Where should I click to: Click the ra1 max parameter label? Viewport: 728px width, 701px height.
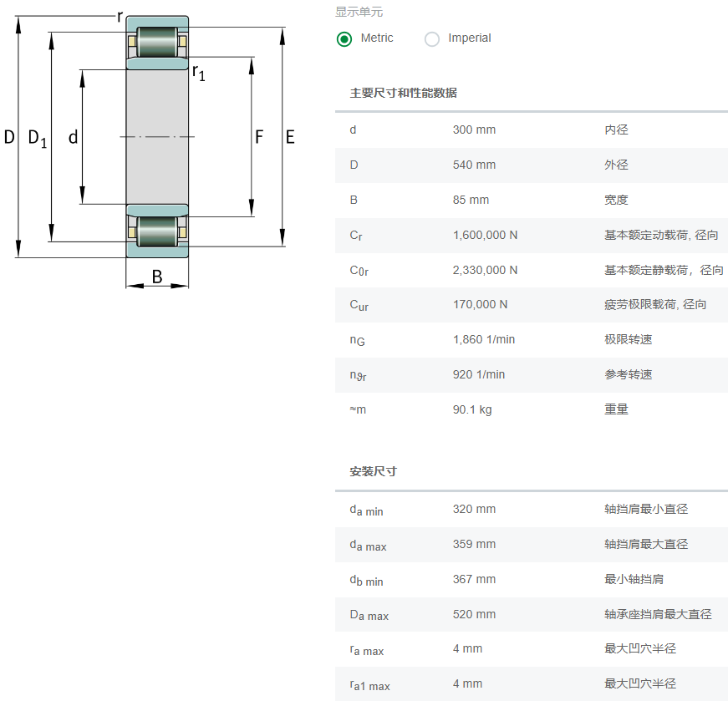click(369, 685)
